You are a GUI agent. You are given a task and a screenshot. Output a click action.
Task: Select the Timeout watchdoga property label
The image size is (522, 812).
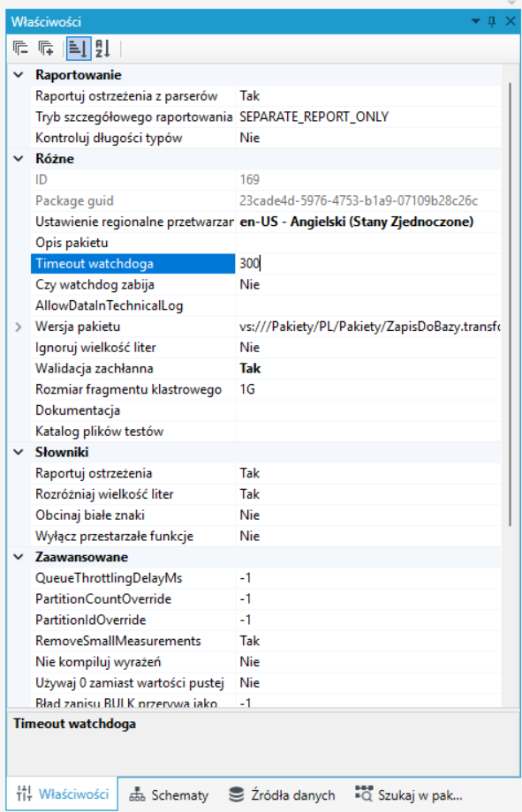95,264
